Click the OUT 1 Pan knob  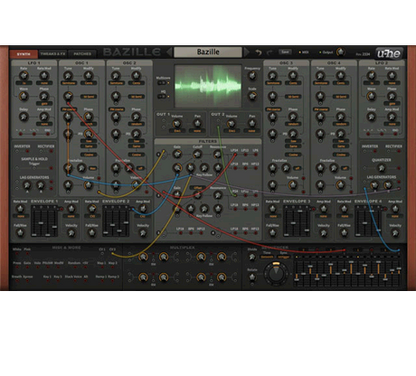pyautogui.click(x=197, y=124)
